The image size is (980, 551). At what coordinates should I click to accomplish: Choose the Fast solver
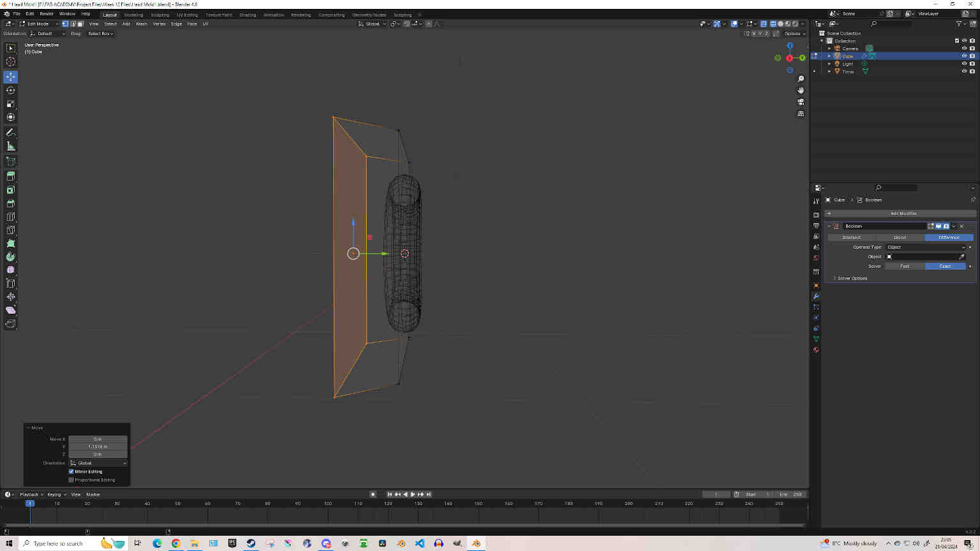905,266
